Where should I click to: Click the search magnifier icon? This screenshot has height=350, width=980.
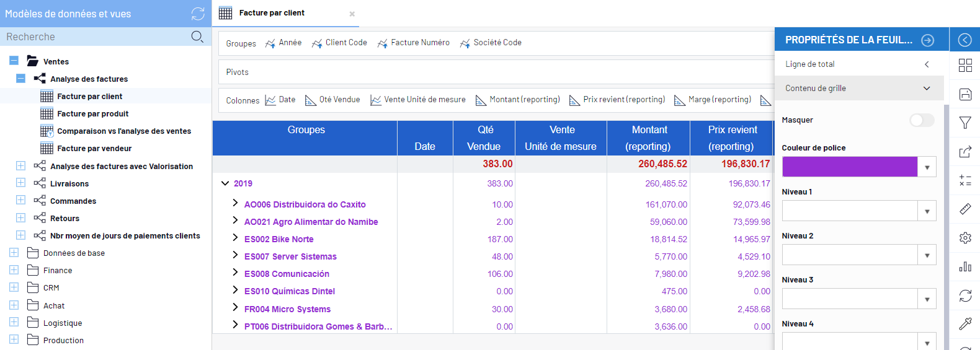click(x=197, y=37)
